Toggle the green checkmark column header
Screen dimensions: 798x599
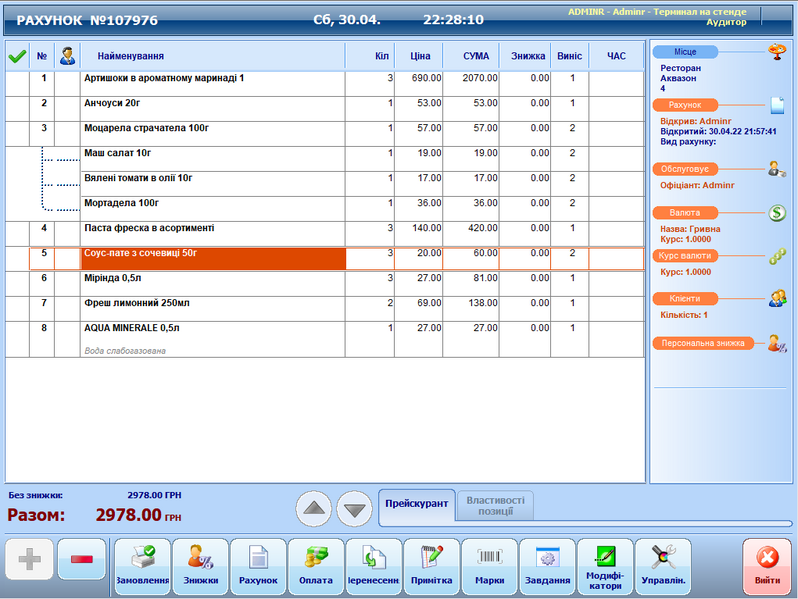pyautogui.click(x=16, y=56)
